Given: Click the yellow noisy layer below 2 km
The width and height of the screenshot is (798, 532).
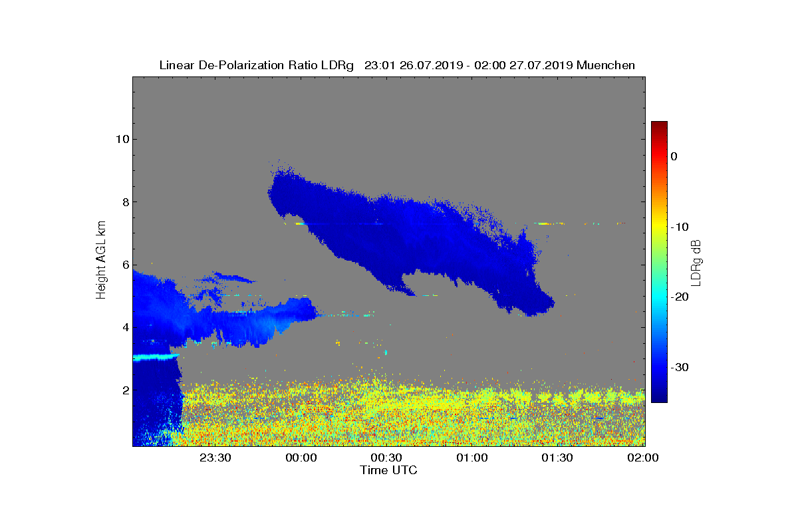Looking at the screenshot, I should coord(412,412).
